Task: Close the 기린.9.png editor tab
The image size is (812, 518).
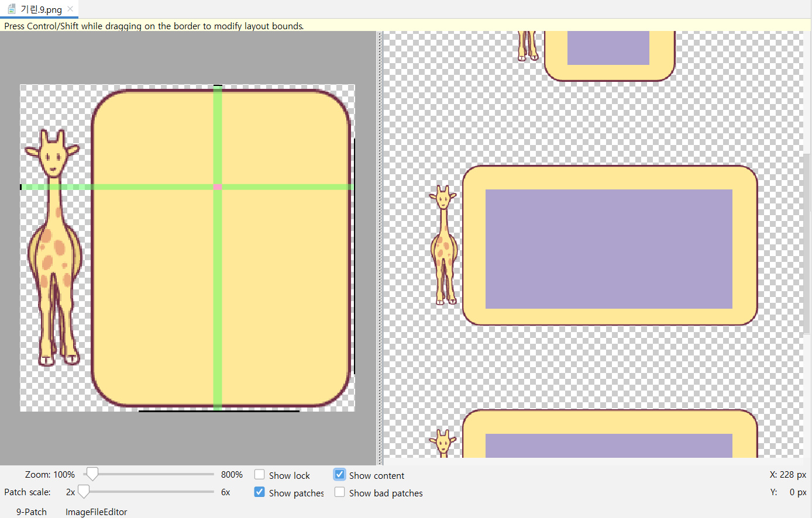Action: pos(70,9)
